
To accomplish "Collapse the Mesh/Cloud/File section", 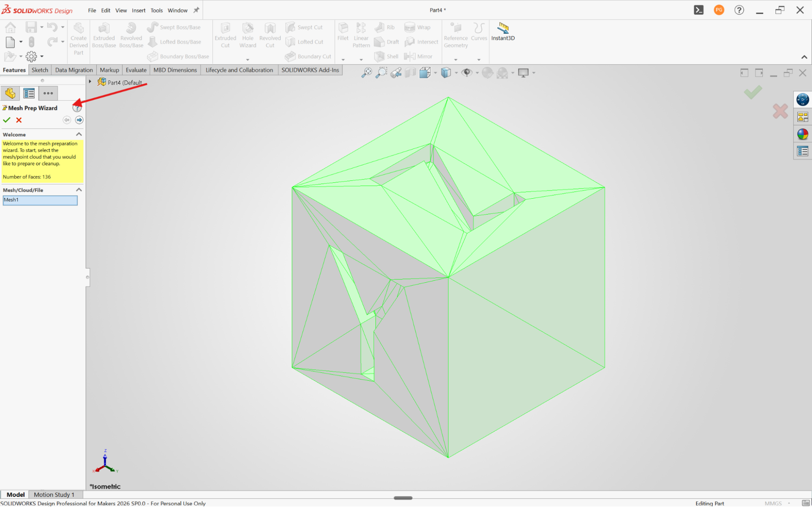I will 79,190.
